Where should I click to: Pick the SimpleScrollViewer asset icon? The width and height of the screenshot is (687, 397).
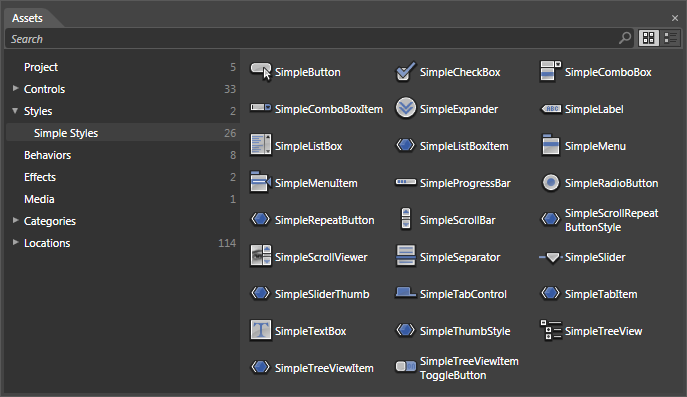coord(261,256)
